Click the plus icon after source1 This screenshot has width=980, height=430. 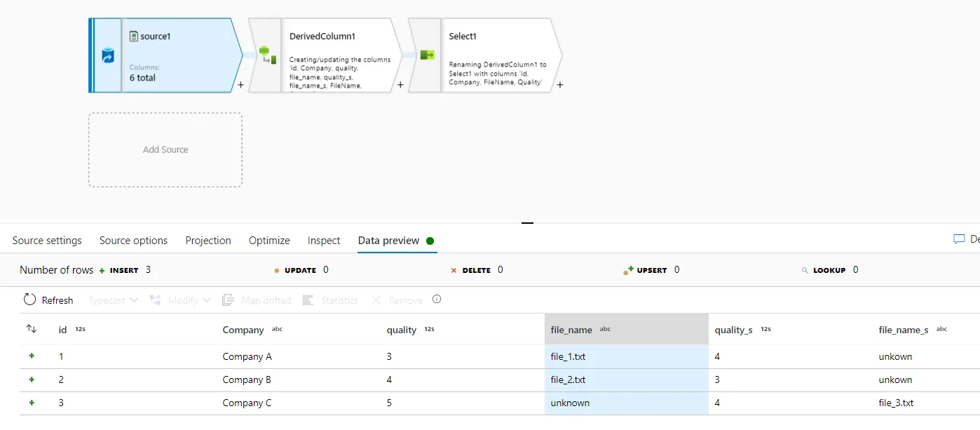(240, 85)
